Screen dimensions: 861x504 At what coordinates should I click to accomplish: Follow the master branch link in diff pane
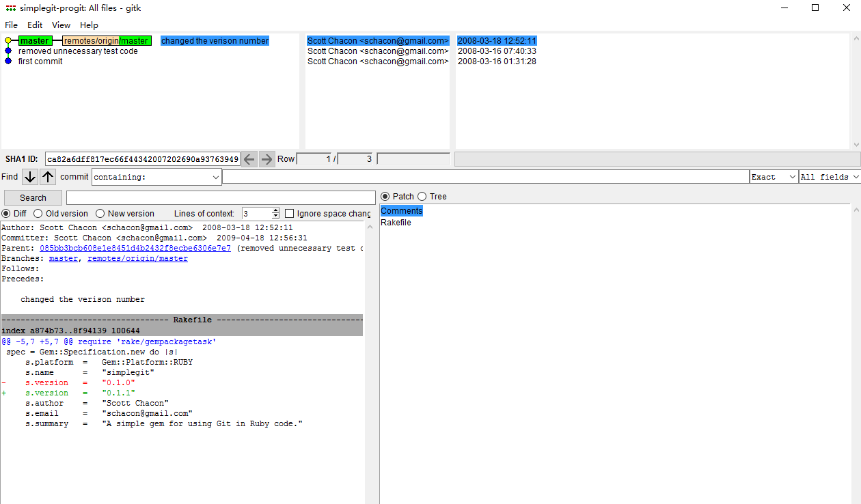(x=64, y=259)
